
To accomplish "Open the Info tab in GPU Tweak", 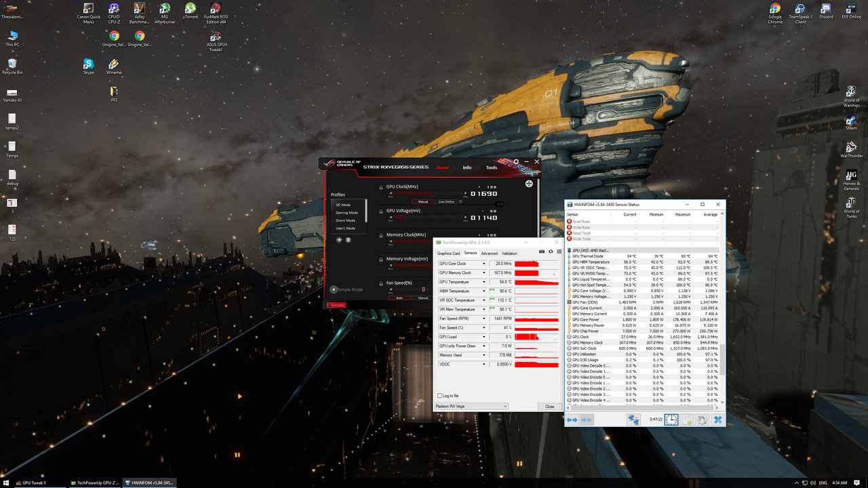I will tap(467, 167).
